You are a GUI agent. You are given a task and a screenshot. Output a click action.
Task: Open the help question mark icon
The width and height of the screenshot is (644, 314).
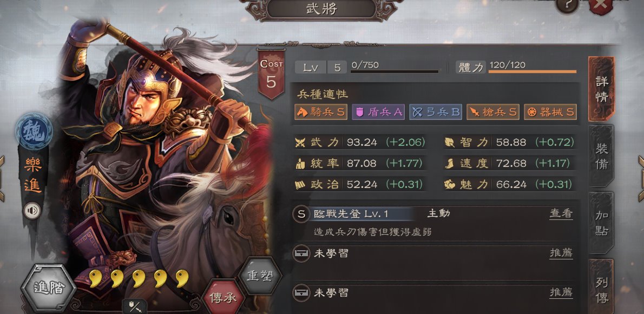click(x=568, y=5)
